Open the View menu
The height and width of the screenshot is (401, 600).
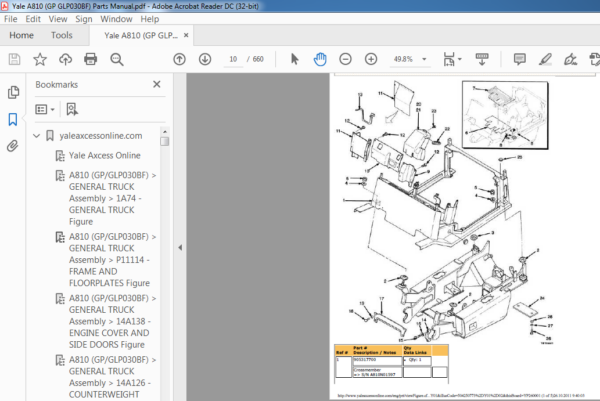tap(58, 19)
